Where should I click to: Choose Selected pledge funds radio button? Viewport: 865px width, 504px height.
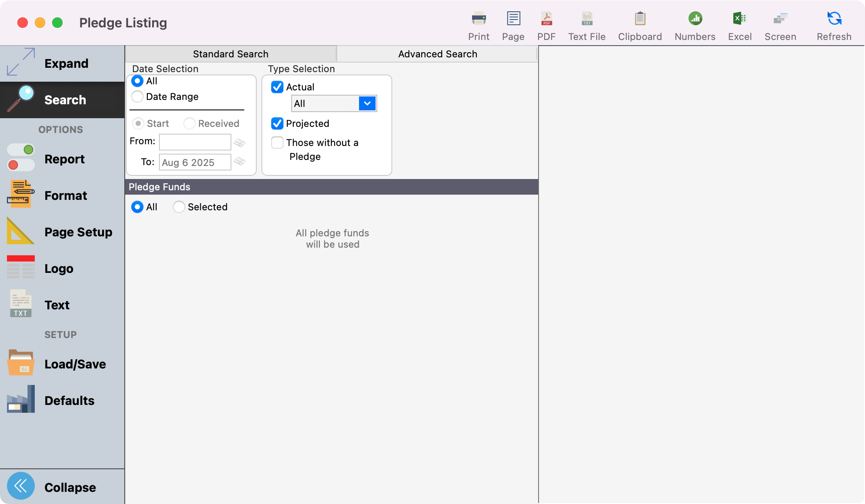pyautogui.click(x=179, y=207)
